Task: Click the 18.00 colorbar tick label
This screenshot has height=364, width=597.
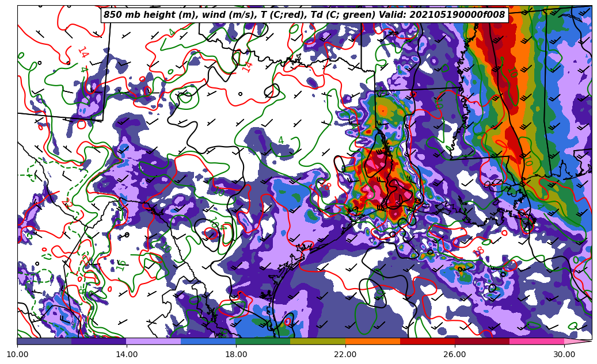Action: (236, 354)
